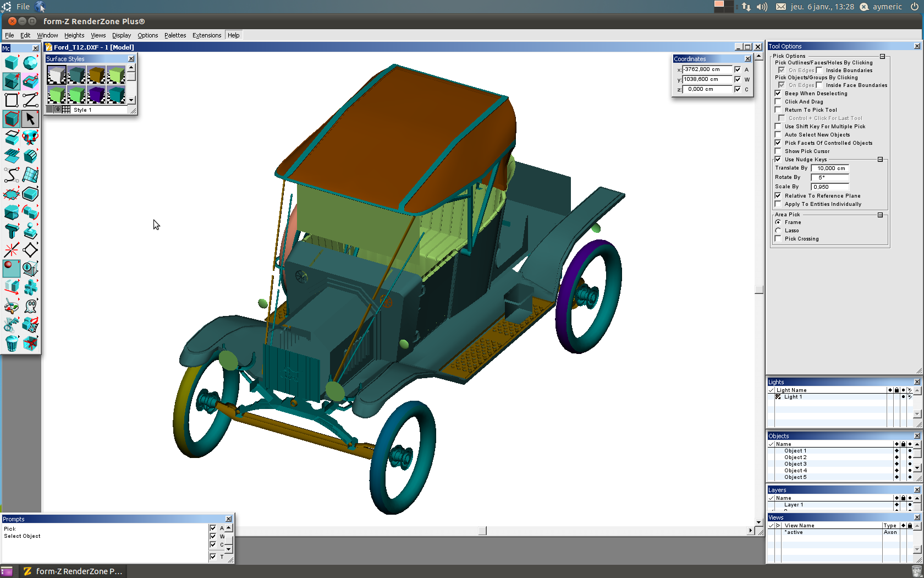Select Light 1 in Lights panel
Image resolution: width=924 pixels, height=578 pixels.
click(x=793, y=397)
